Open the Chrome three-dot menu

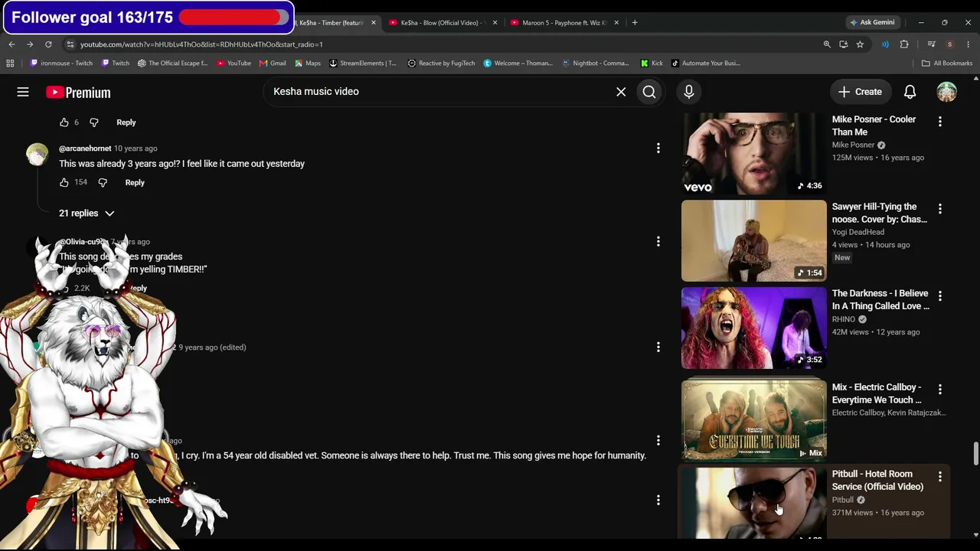[x=969, y=44]
